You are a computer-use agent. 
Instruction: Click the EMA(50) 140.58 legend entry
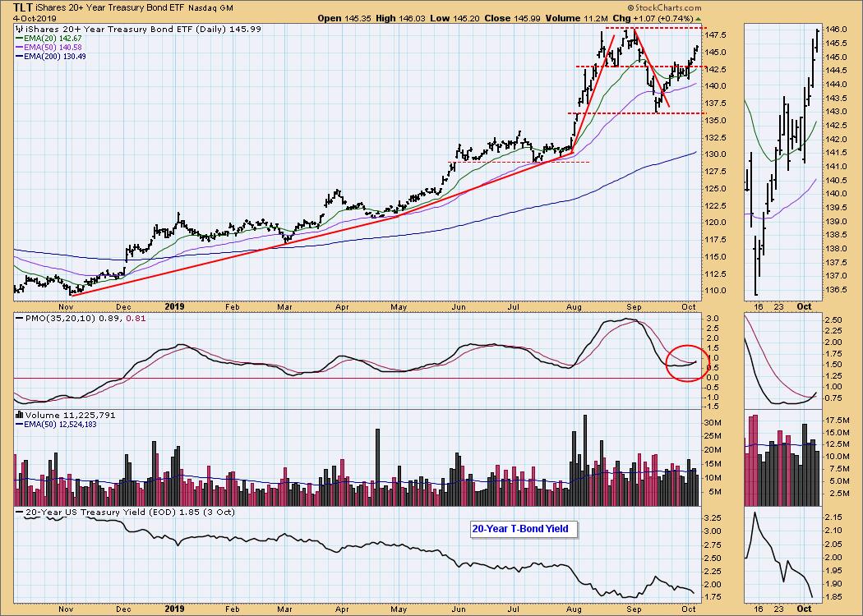pyautogui.click(x=48, y=48)
